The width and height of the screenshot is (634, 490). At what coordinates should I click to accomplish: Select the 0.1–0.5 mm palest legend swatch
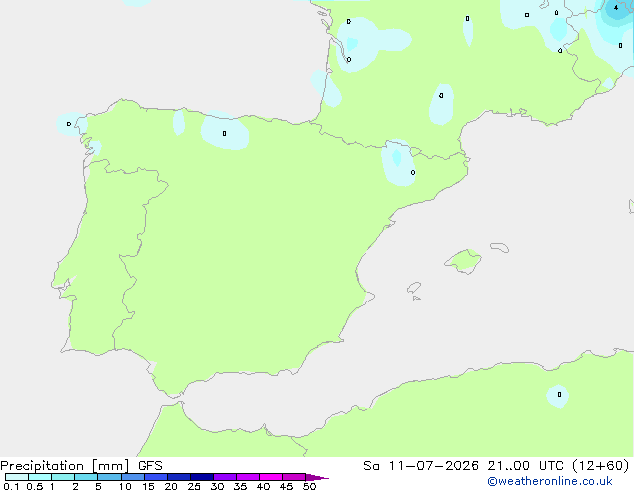pyautogui.click(x=17, y=477)
